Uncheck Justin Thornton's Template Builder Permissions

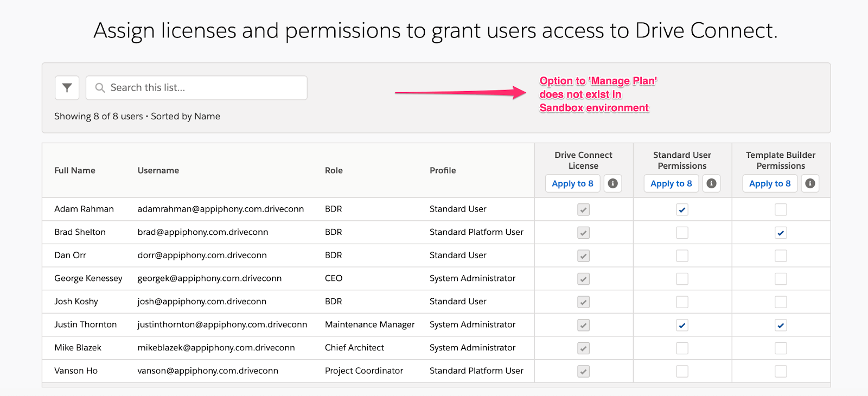[x=781, y=325]
